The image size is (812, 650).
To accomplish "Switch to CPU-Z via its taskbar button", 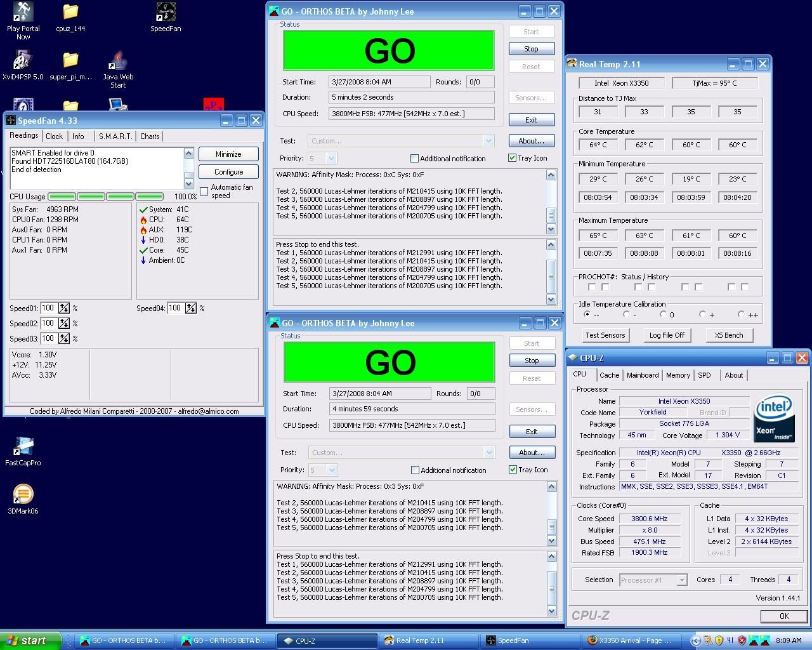I will pyautogui.click(x=327, y=641).
